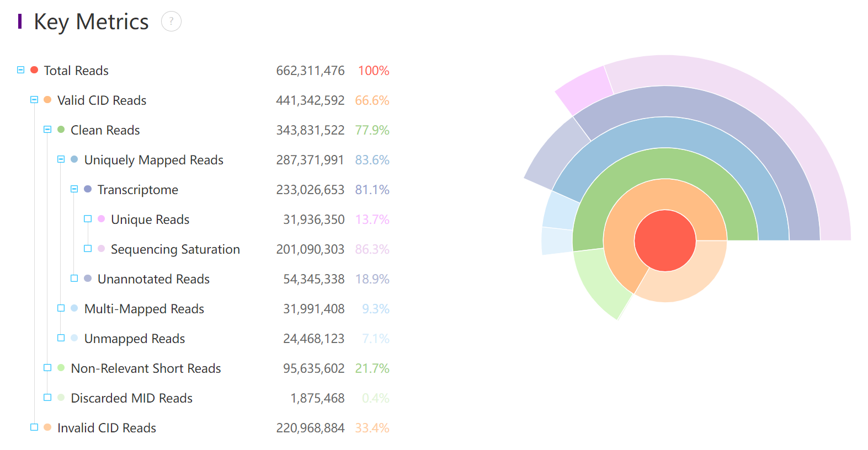Viewport: 868px width, 450px height.
Task: Click the box beside Non-Relevant Short Reads
Action: click(47, 368)
